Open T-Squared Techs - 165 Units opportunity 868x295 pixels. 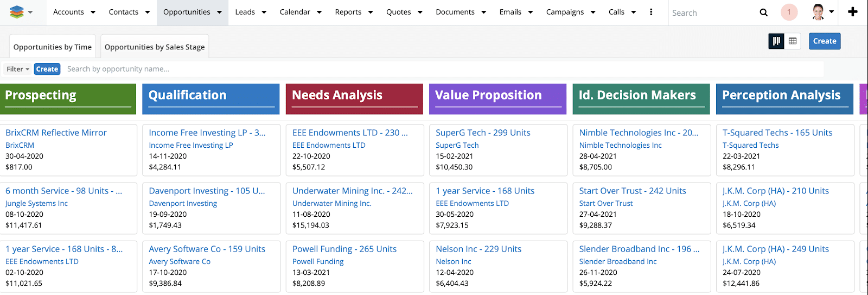[777, 133]
